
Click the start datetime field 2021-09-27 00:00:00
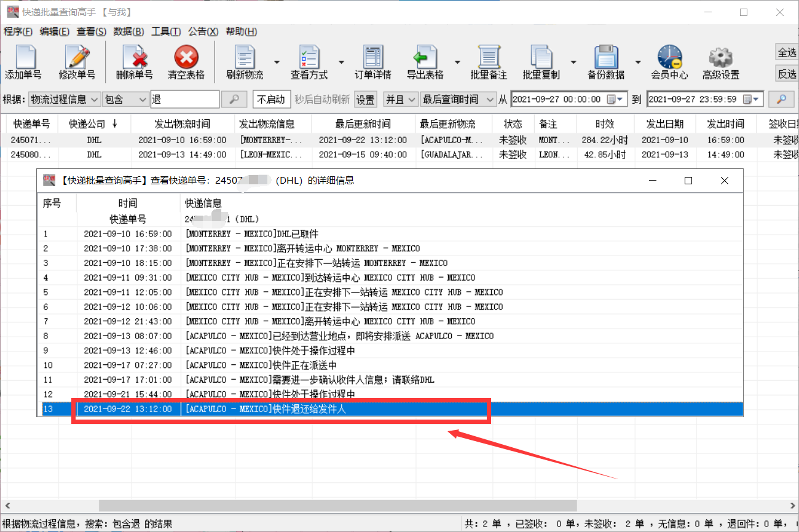tap(569, 99)
